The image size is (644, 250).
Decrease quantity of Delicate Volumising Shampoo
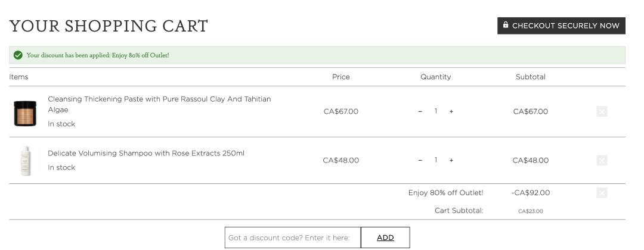pos(420,160)
